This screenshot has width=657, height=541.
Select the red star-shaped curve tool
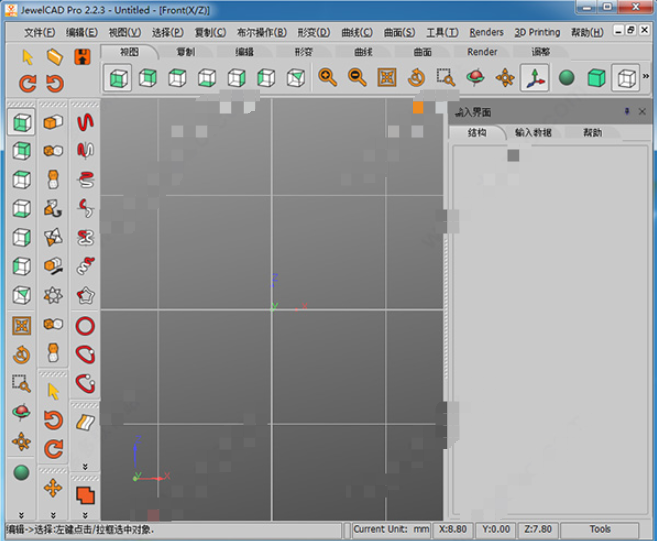click(85, 295)
